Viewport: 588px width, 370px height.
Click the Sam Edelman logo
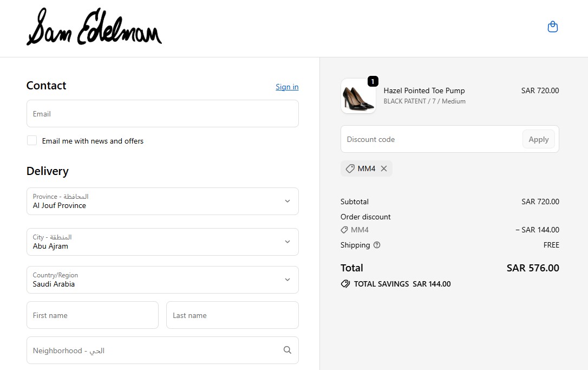coord(94,27)
